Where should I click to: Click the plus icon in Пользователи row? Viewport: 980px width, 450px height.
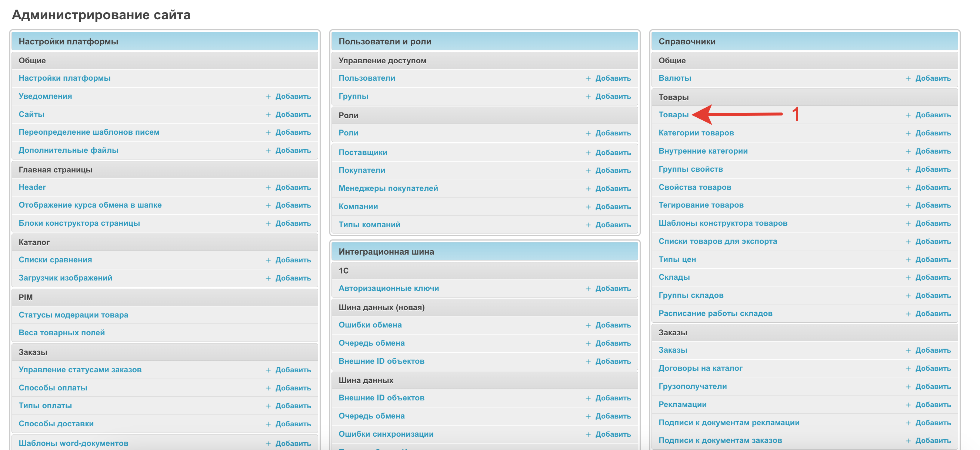pos(588,78)
